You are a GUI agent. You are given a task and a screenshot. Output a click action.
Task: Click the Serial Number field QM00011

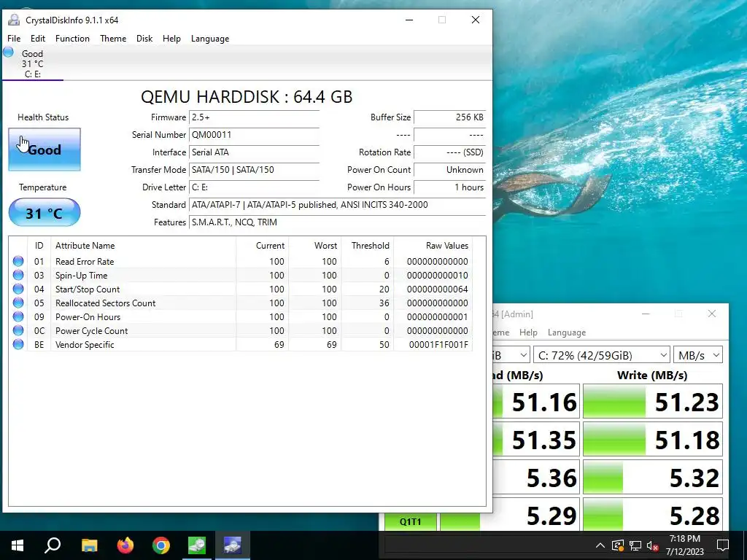[254, 135]
